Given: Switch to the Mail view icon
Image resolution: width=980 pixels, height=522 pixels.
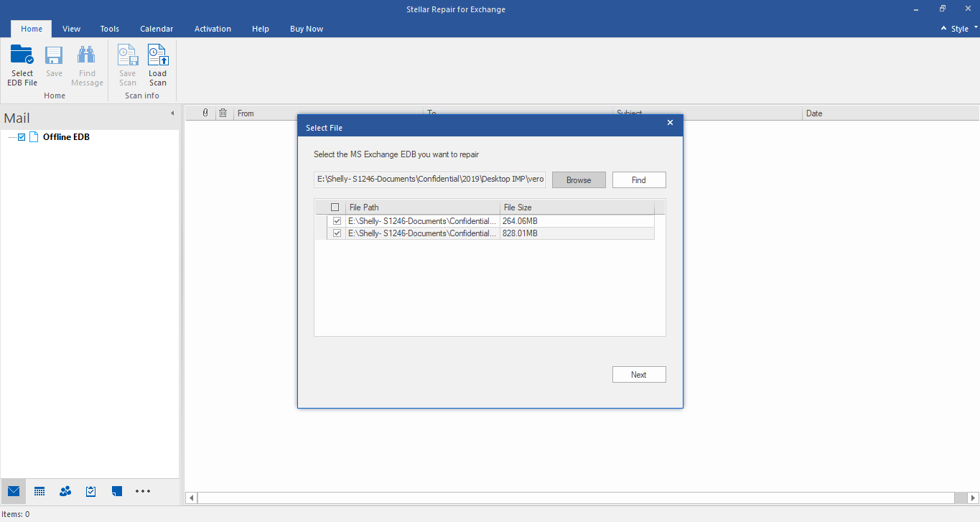Looking at the screenshot, I should (14, 491).
